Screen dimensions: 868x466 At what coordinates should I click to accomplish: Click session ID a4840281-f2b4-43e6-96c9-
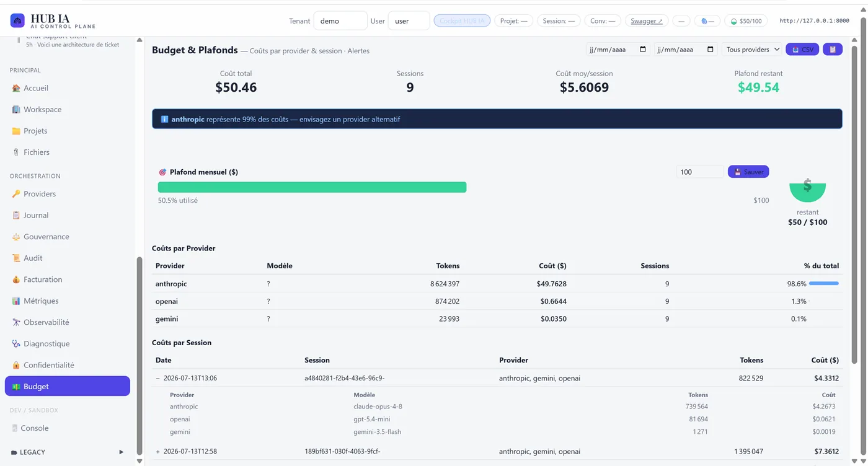[x=345, y=378]
